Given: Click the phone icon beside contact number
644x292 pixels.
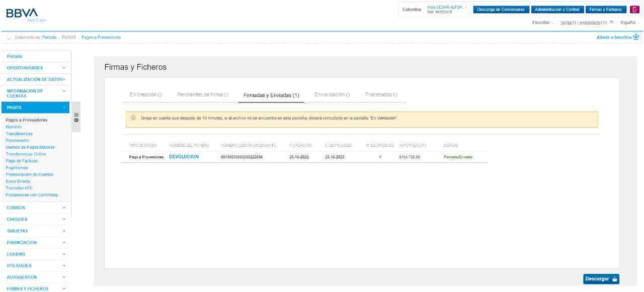Looking at the screenshot, I should pyautogui.click(x=611, y=23).
